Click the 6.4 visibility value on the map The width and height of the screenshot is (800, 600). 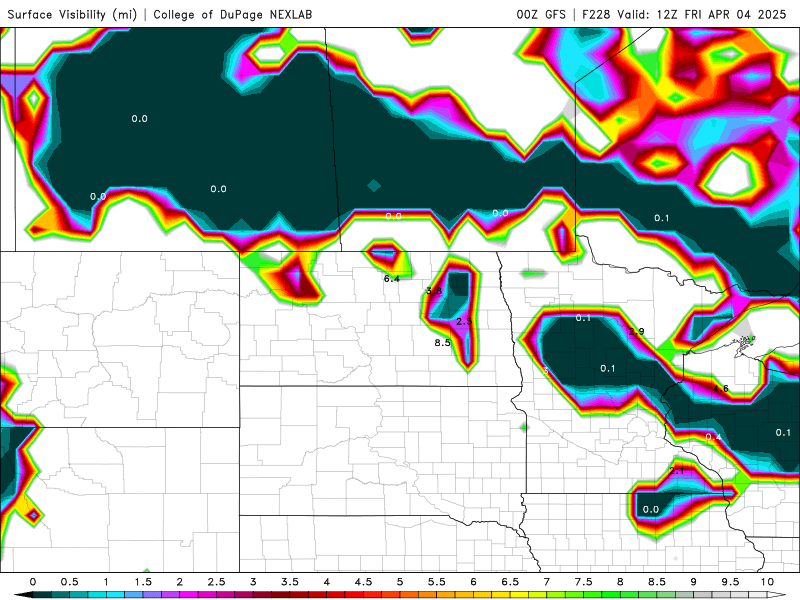(391, 279)
